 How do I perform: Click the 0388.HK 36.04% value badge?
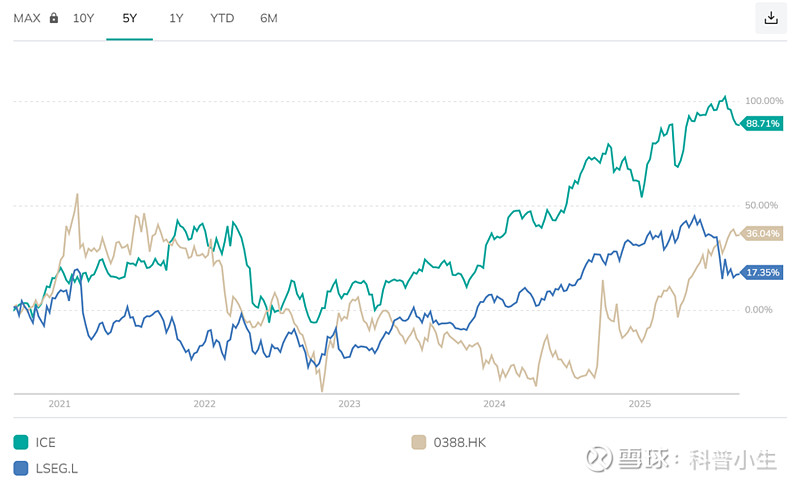tap(762, 234)
